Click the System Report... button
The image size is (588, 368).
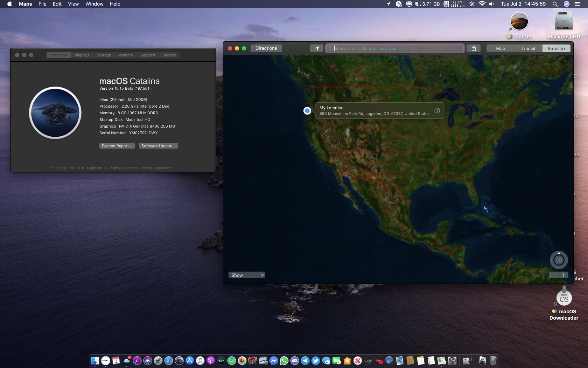[x=117, y=146]
